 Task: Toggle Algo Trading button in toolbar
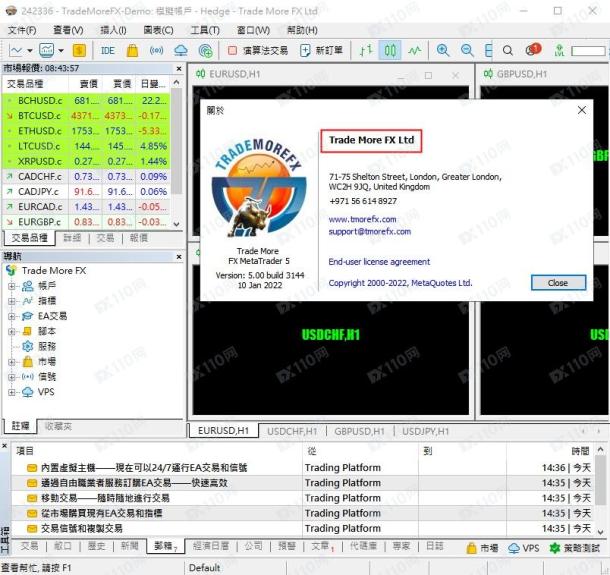pyautogui.click(x=258, y=50)
